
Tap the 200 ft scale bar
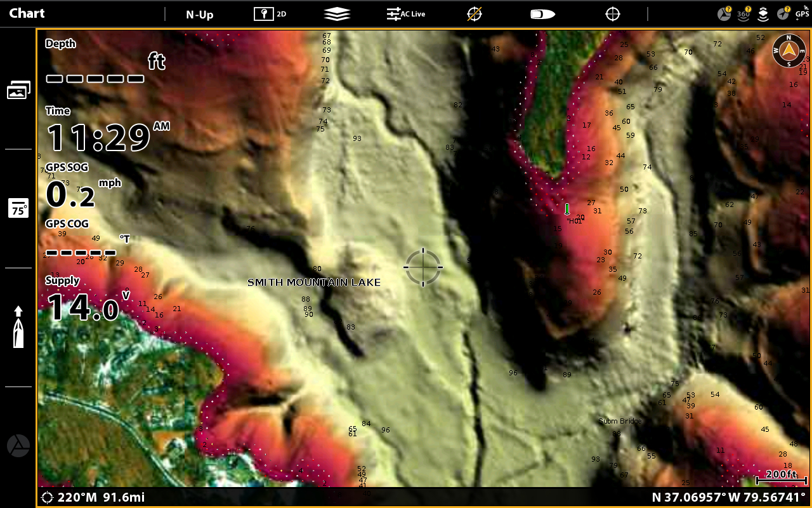[781, 476]
